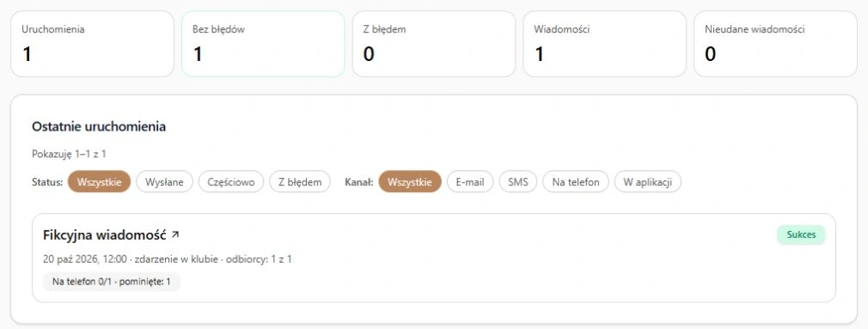This screenshot has width=868, height=329.
Task: Open the Wiadomości stats card
Action: 604,44
